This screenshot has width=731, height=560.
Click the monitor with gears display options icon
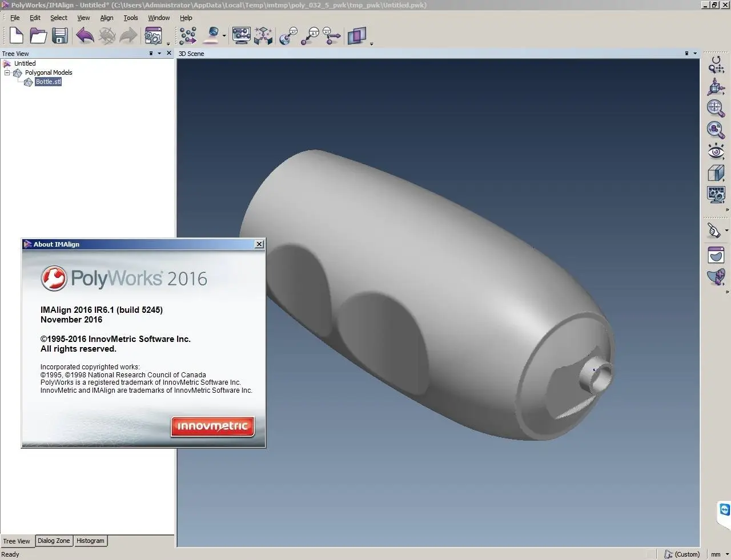coord(716,195)
